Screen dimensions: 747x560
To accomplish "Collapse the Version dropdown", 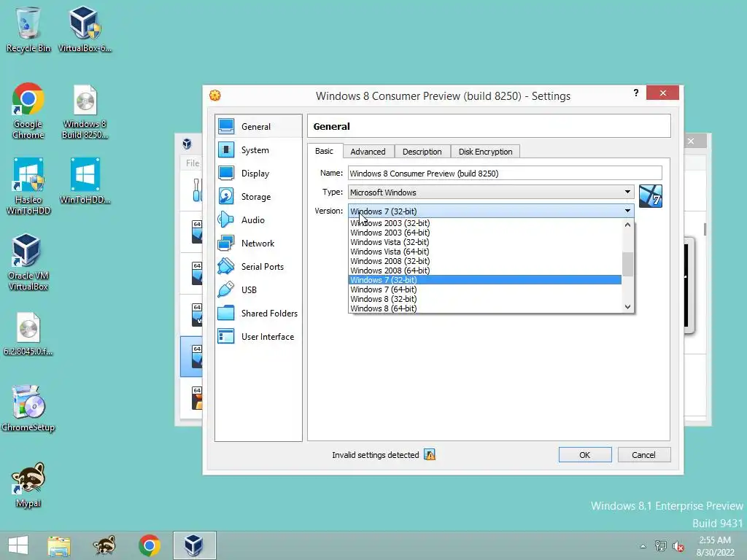I will click(x=627, y=211).
